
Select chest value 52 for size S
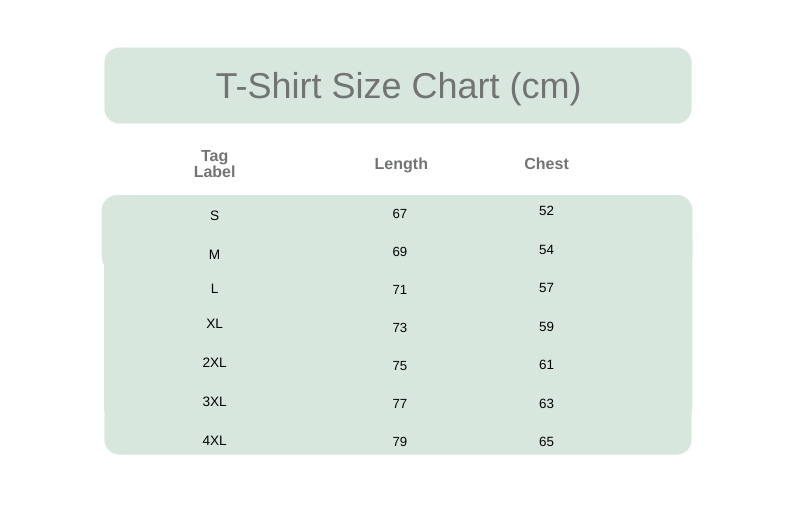pyautogui.click(x=546, y=210)
